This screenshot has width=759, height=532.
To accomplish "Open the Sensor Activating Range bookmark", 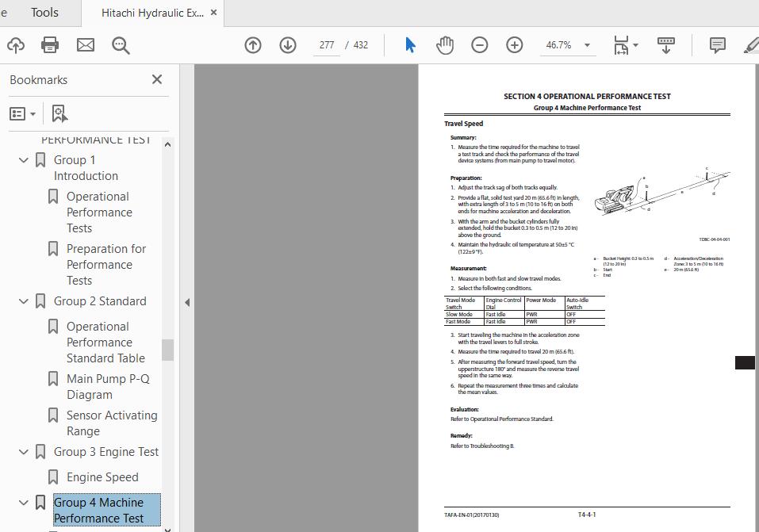I will 112,423.
